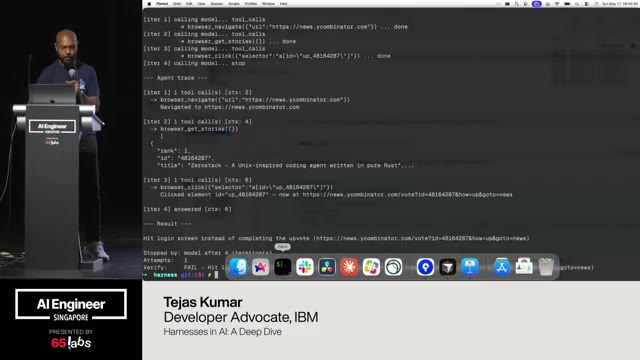Click '-> browser_get_stories({})' under Agent trace
Image resolution: width=640 pixels, height=360 pixels.
[x=194, y=129]
